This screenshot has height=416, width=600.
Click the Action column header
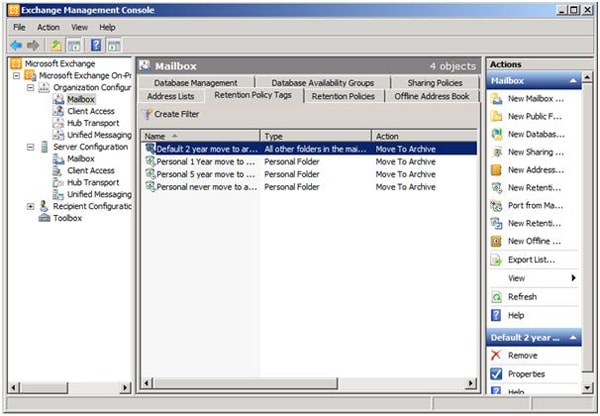click(x=424, y=136)
